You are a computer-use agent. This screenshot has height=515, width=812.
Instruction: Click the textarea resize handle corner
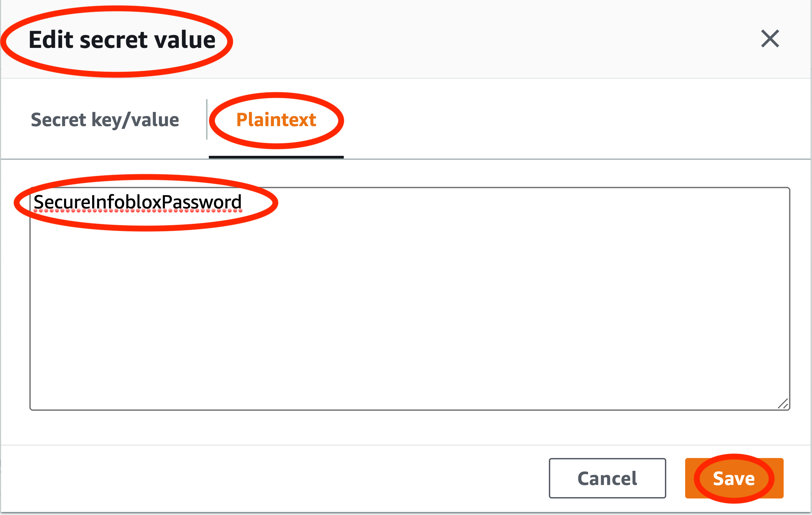(783, 403)
